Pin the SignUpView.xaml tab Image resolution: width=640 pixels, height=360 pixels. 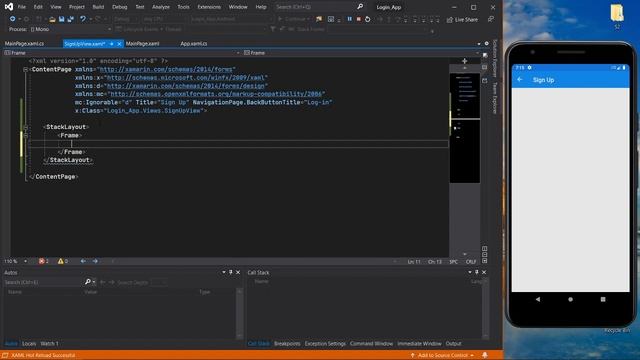111,44
